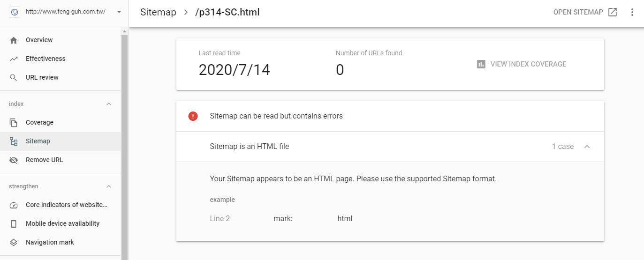This screenshot has height=260, width=644.
Task: Select the Effectiveness trend icon
Action: point(14,59)
